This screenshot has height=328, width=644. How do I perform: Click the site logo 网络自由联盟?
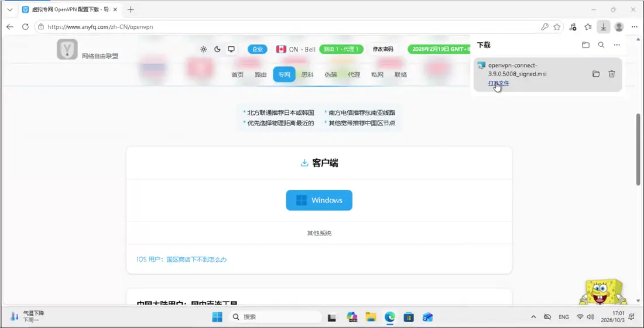click(x=87, y=50)
